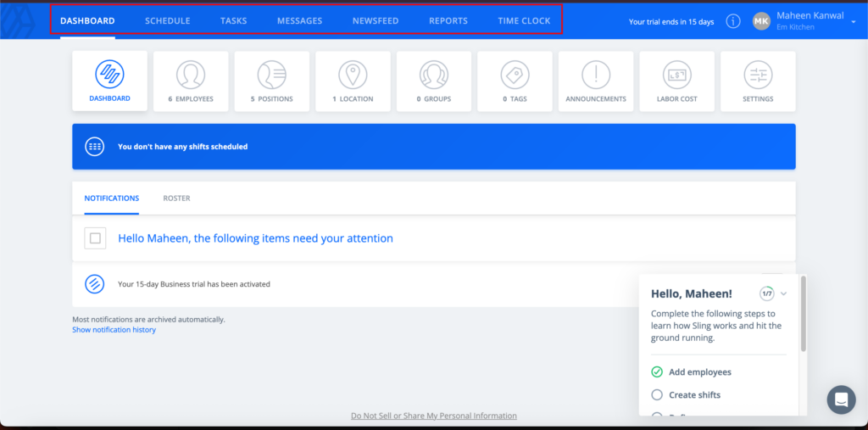Viewport: 868px width, 430px height.
Task: Click 'You don't have any shifts scheduled'
Action: [x=183, y=147]
